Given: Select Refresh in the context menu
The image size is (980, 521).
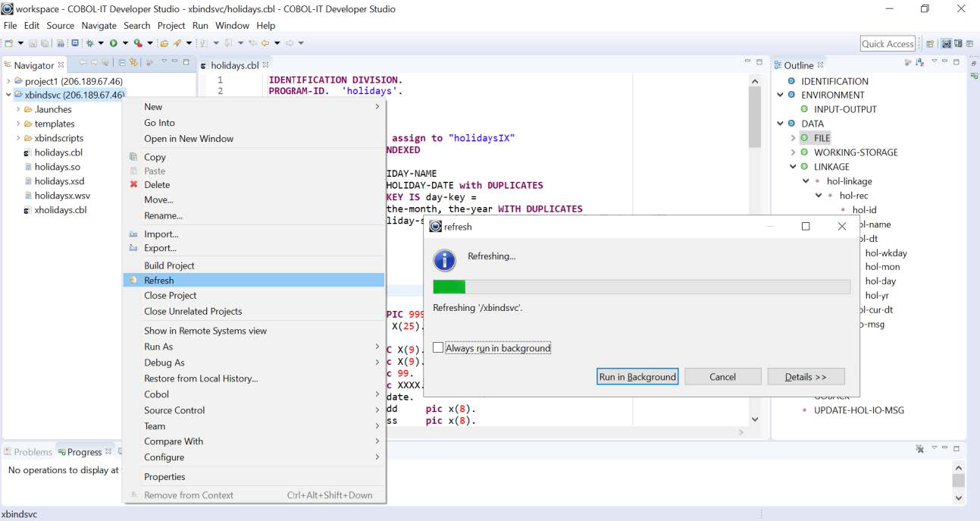Looking at the screenshot, I should tap(159, 280).
